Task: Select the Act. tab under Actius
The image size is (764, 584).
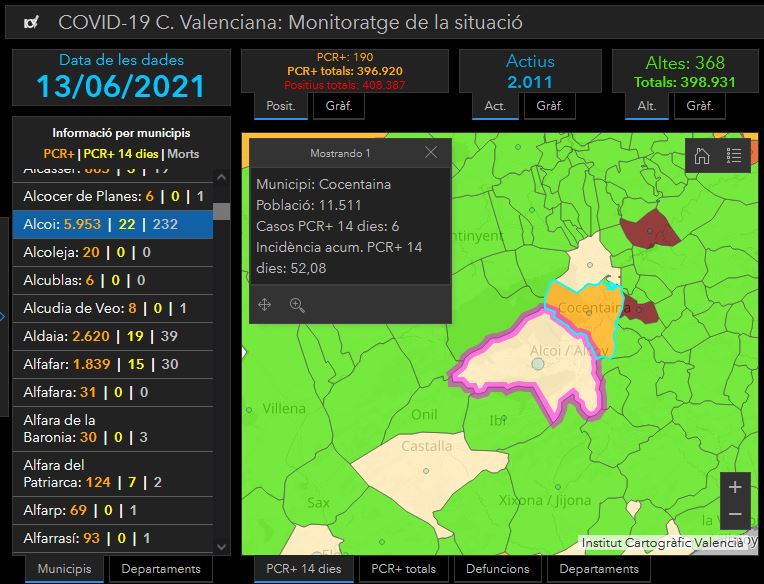Action: pos(495,106)
